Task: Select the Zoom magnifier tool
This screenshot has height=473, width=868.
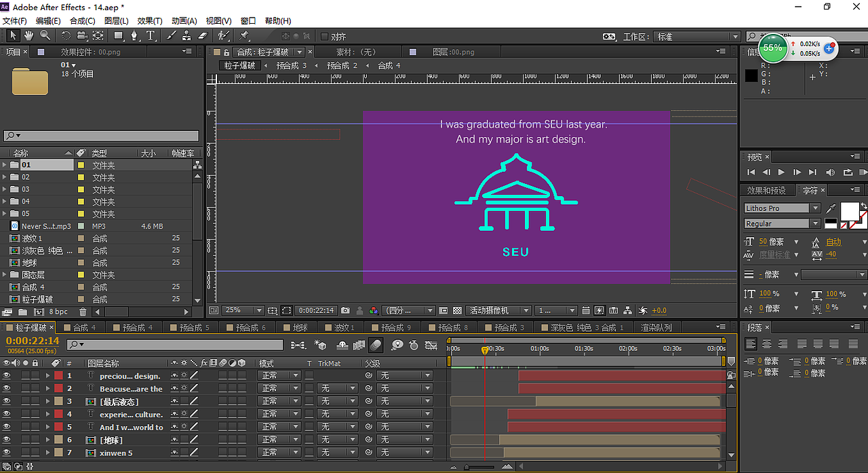Action: [x=45, y=36]
